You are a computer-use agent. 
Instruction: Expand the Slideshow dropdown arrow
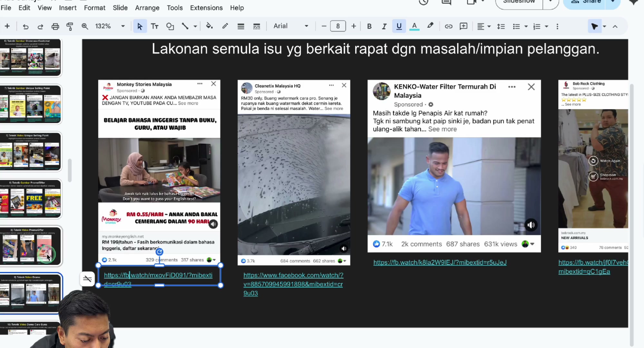pyautogui.click(x=550, y=2)
